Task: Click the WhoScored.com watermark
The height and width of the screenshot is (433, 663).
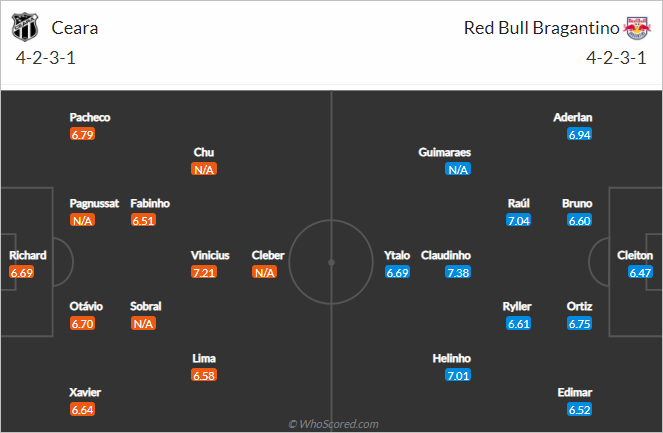Action: [333, 424]
